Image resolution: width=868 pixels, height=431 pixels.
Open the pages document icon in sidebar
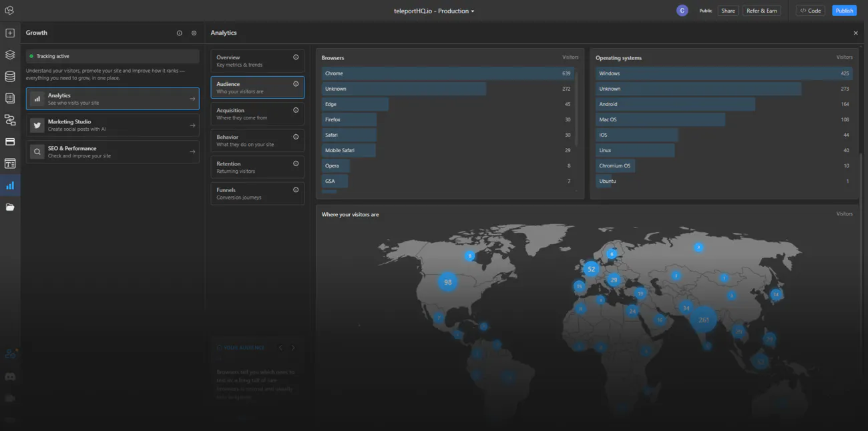pos(10,98)
